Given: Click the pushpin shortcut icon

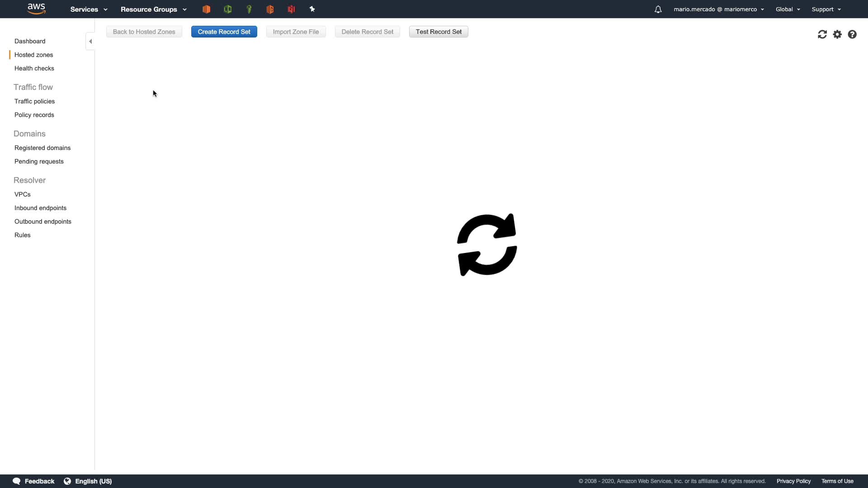Looking at the screenshot, I should [x=312, y=9].
